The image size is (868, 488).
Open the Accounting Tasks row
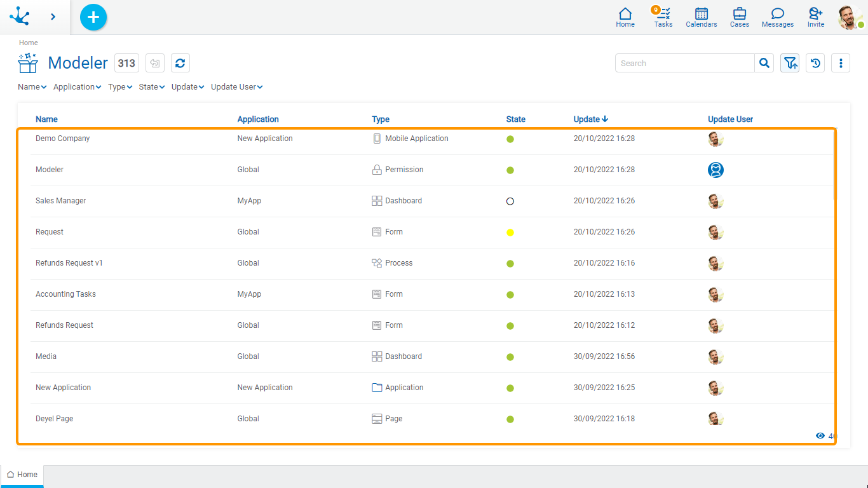click(432, 294)
